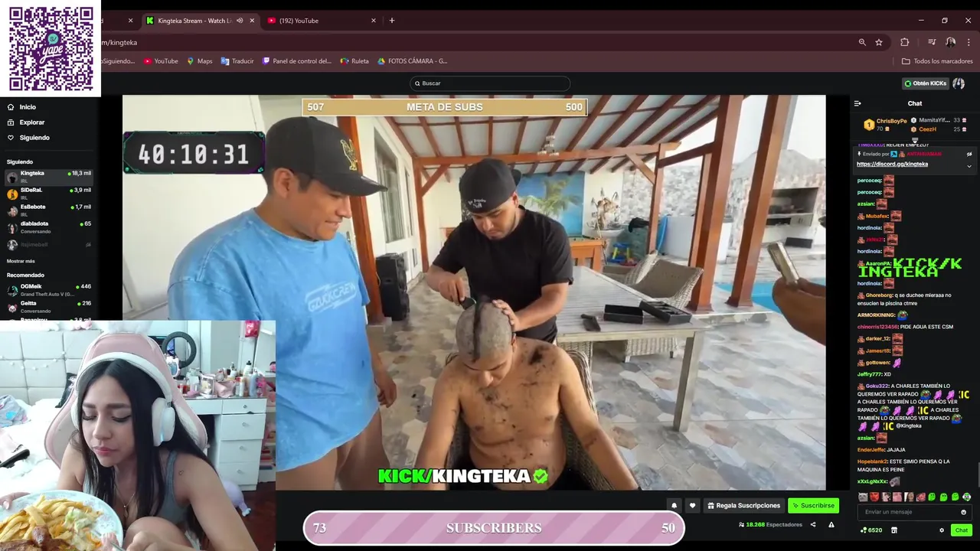980x551 pixels.
Task: Select diabladota channel in followed list
Action: [x=49, y=227]
